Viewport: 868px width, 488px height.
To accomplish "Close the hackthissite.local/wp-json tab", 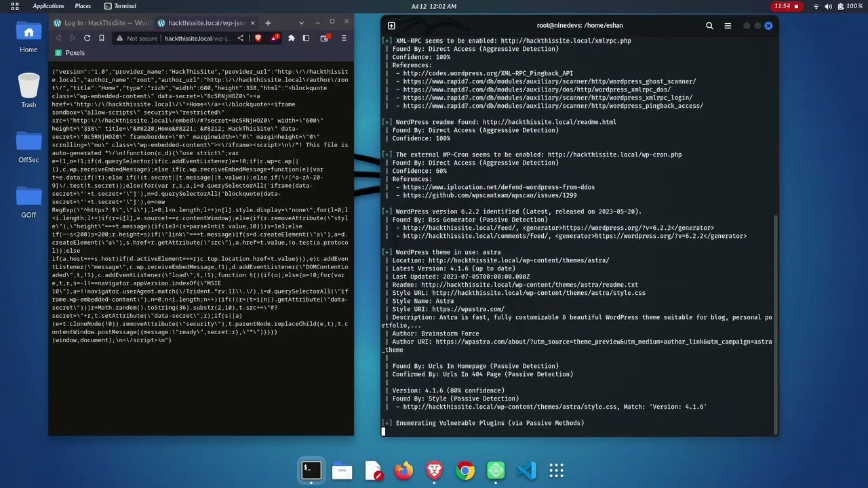I will coord(254,23).
